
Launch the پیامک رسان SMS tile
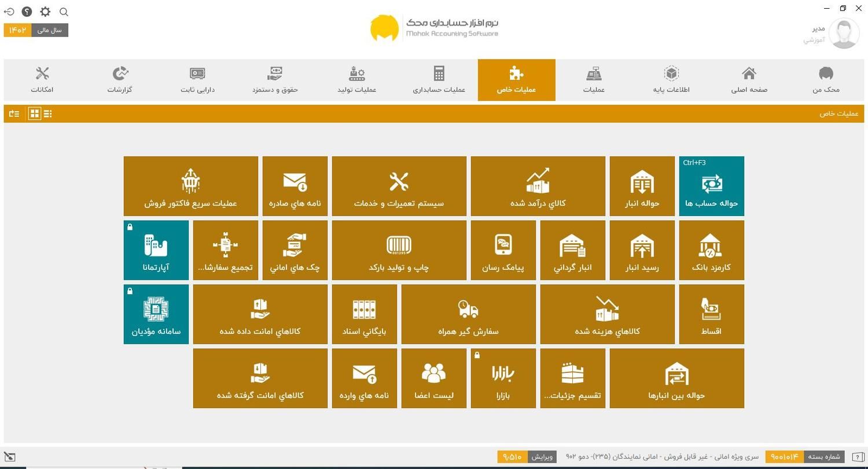[x=503, y=250]
